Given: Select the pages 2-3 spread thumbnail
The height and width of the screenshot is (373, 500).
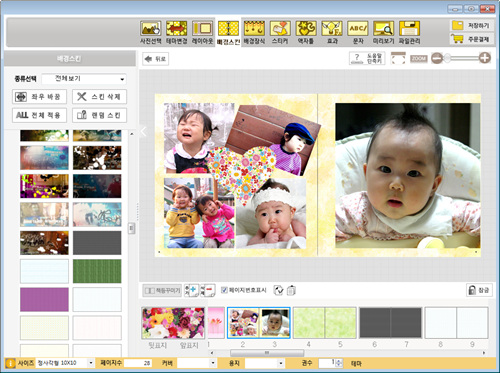Looking at the screenshot, I should pos(259,323).
